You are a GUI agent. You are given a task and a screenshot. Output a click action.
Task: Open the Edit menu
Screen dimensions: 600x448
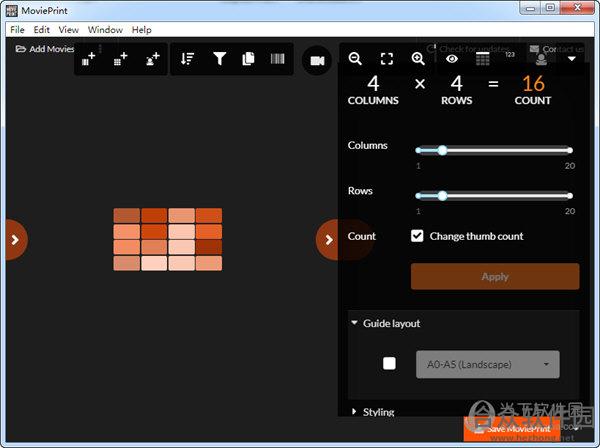pyautogui.click(x=41, y=30)
